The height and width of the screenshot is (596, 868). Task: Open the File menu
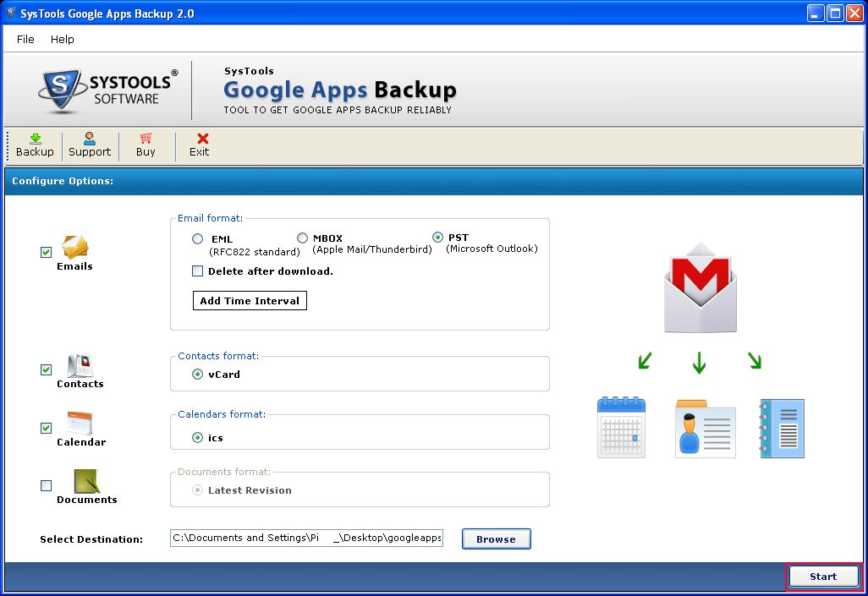click(25, 39)
